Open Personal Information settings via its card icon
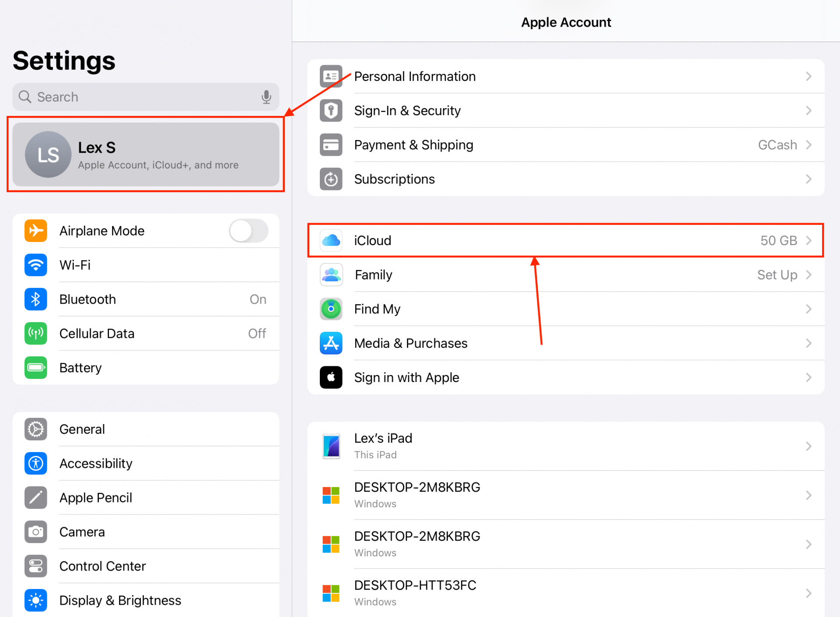The height and width of the screenshot is (617, 840). (x=331, y=76)
